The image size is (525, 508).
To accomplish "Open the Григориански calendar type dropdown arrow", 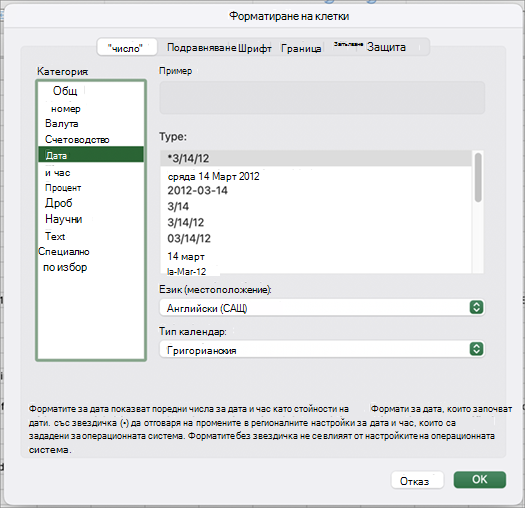I will [x=476, y=349].
